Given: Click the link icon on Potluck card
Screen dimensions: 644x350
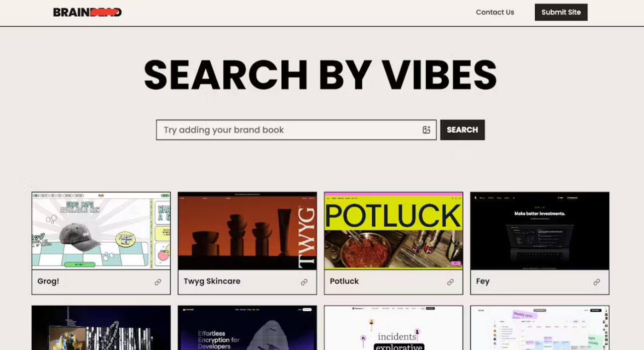Looking at the screenshot, I should (450, 282).
